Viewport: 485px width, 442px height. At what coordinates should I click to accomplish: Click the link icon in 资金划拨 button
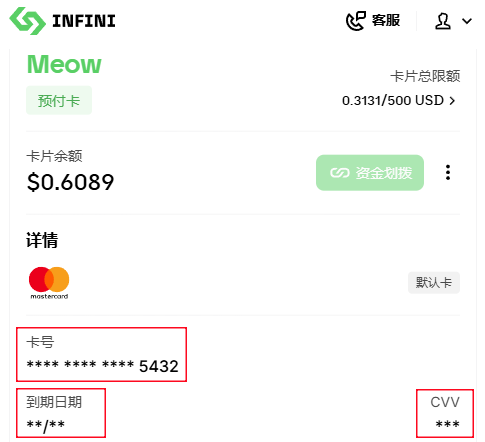[x=339, y=173]
